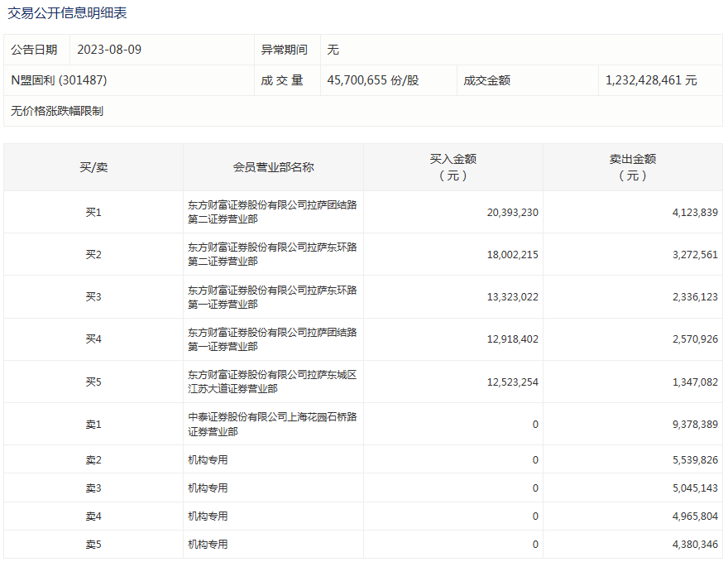Select sell amount 5,045,143
This screenshot has width=728, height=562.
695,488
